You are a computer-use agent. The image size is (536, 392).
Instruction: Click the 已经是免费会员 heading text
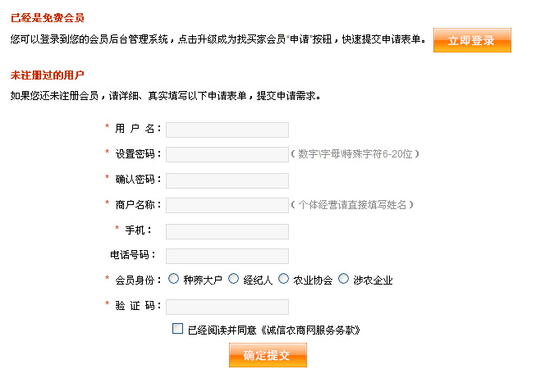(48, 18)
